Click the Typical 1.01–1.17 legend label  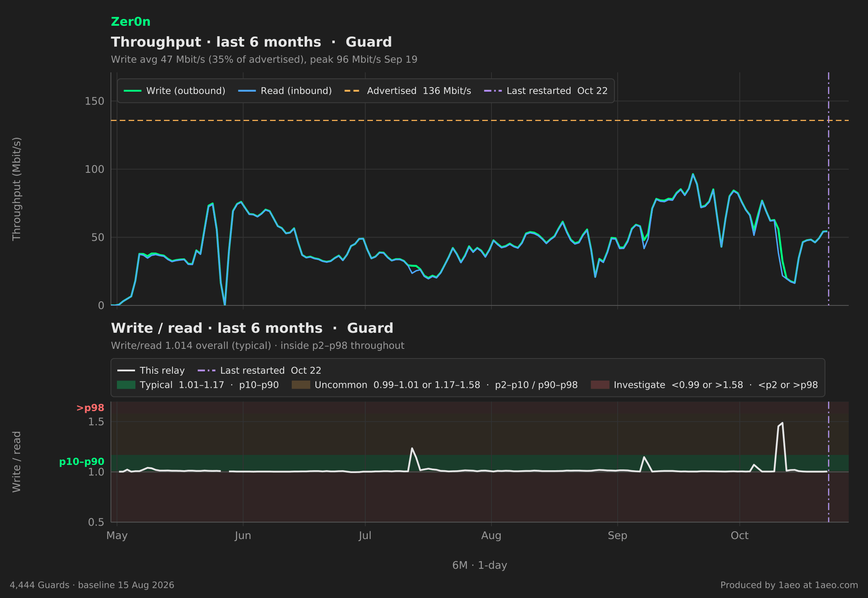[209, 385]
